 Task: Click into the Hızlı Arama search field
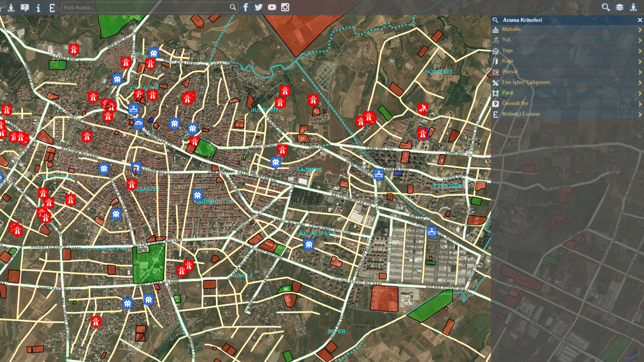(144, 7)
